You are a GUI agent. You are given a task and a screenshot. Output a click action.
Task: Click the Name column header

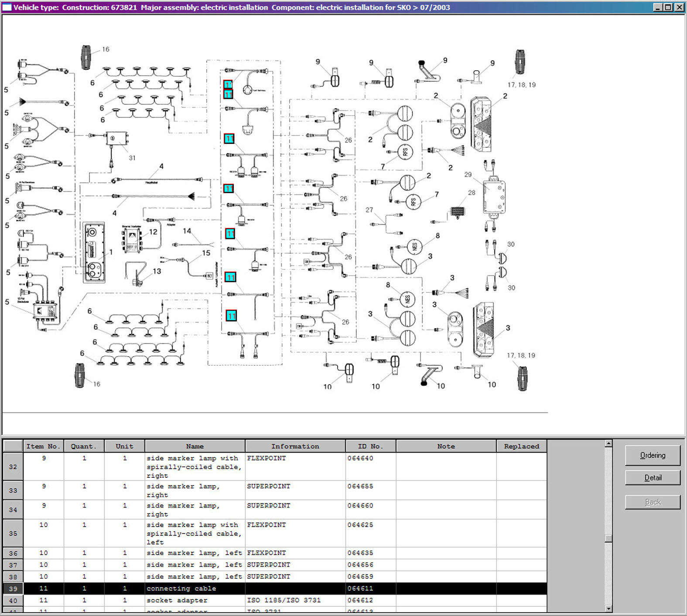click(x=195, y=446)
